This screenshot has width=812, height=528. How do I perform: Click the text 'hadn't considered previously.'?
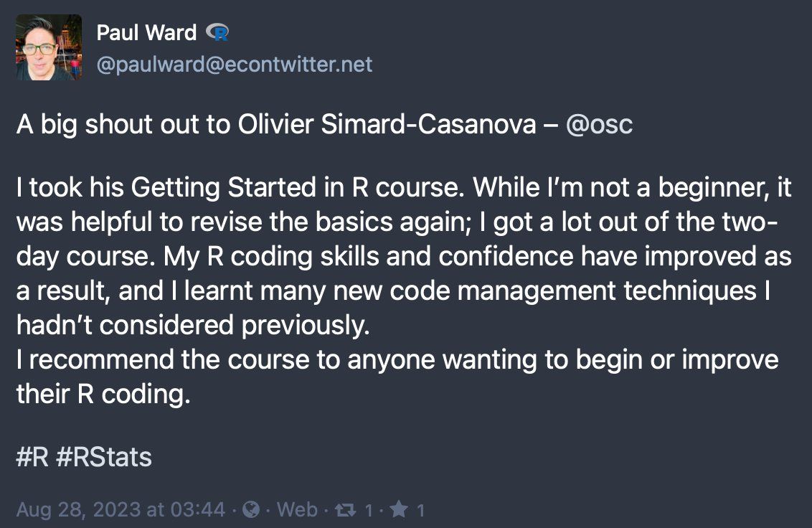click(193, 325)
